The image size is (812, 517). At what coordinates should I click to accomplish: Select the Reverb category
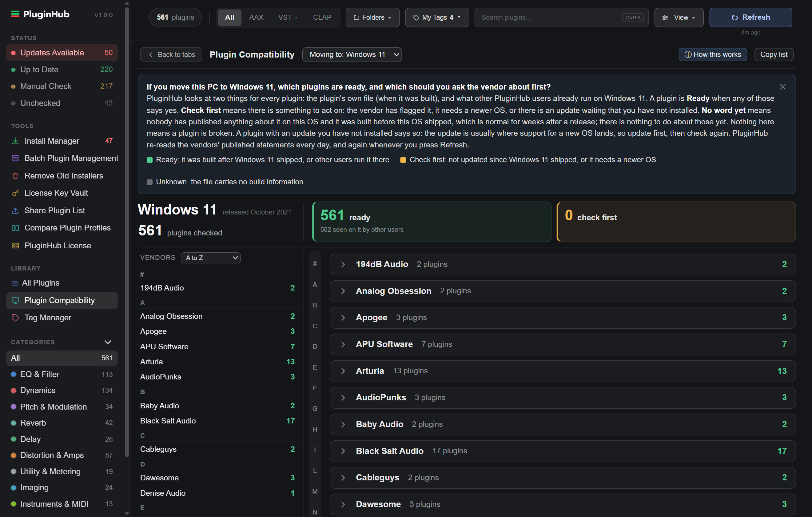(x=62, y=423)
